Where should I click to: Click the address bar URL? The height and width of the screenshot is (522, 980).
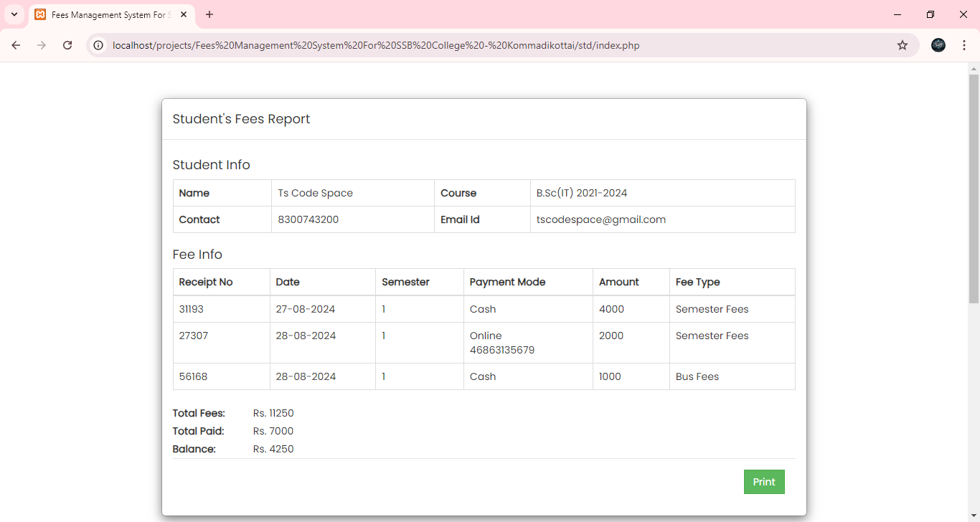click(376, 45)
